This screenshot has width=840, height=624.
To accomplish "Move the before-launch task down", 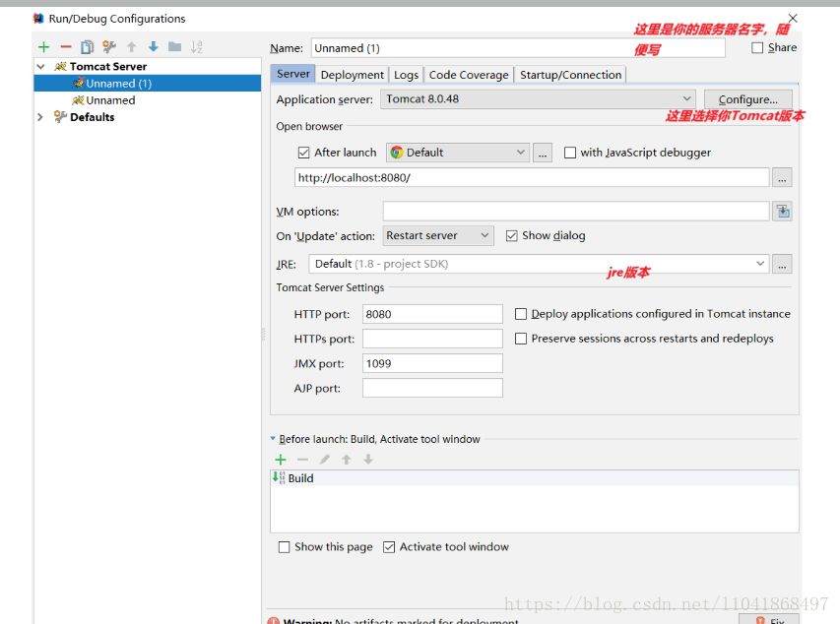I will click(368, 460).
